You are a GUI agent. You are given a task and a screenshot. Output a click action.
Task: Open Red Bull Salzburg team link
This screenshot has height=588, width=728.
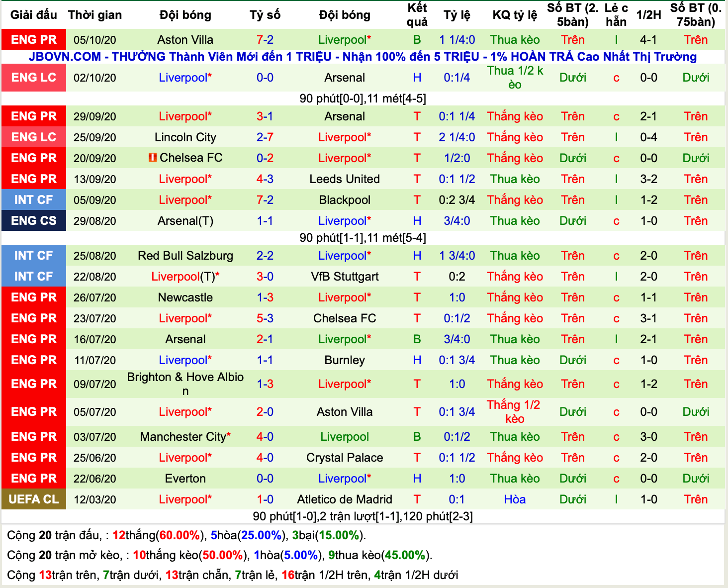click(185, 256)
